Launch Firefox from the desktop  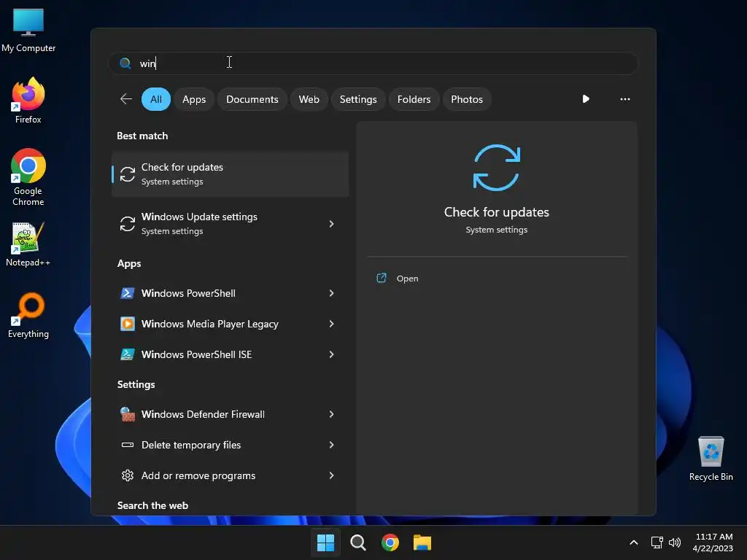pos(28,101)
